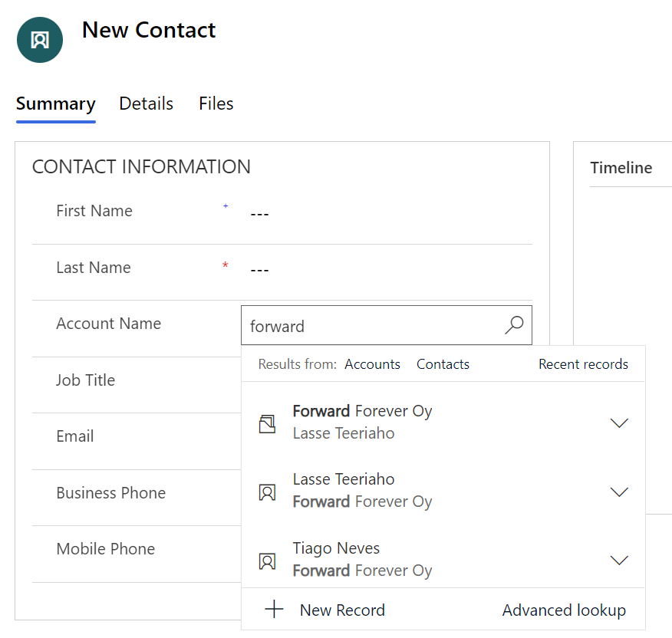Image resolution: width=672 pixels, height=638 pixels.
Task: Click the Last Name field value
Action: coord(259,269)
